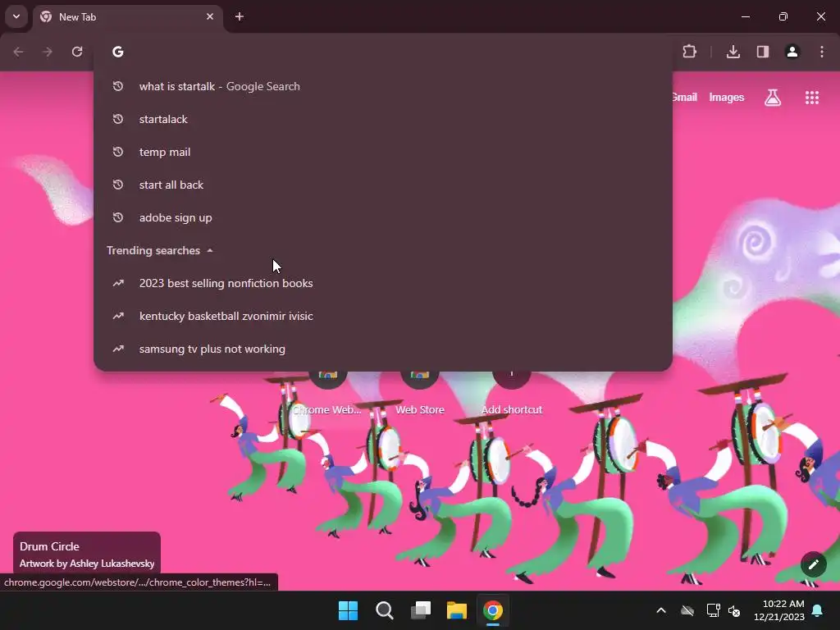Screen dimensions: 840x630
Task: Open Chrome's three-dot menu
Action: [822, 52]
